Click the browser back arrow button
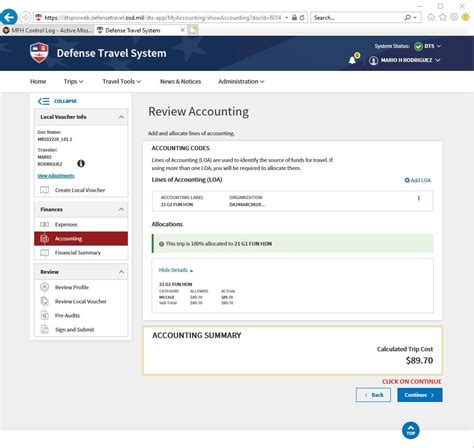The height and width of the screenshot is (448, 474). click(x=9, y=17)
